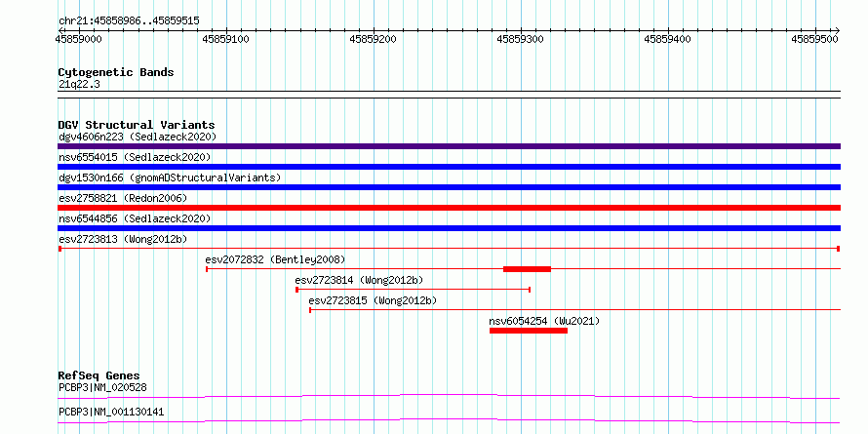
Task: Open esv2723815 (Wong2012b) variant label
Action: pos(373,300)
